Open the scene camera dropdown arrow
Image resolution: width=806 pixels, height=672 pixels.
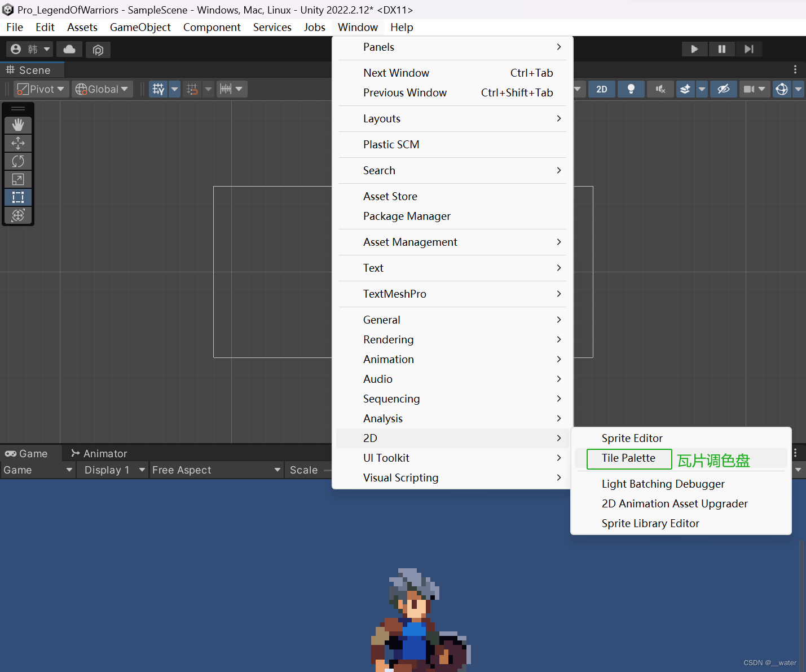tap(762, 89)
